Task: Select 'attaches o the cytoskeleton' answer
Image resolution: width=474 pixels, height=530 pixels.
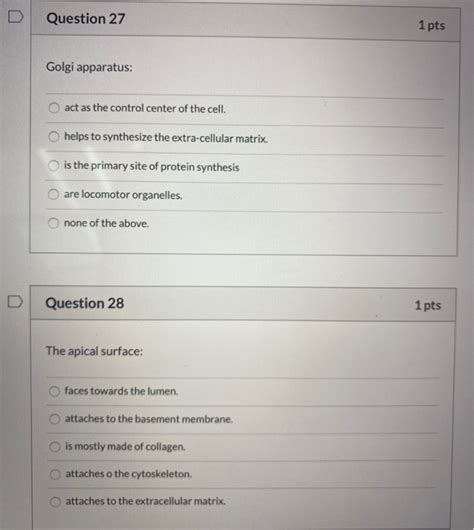Action: point(55,474)
